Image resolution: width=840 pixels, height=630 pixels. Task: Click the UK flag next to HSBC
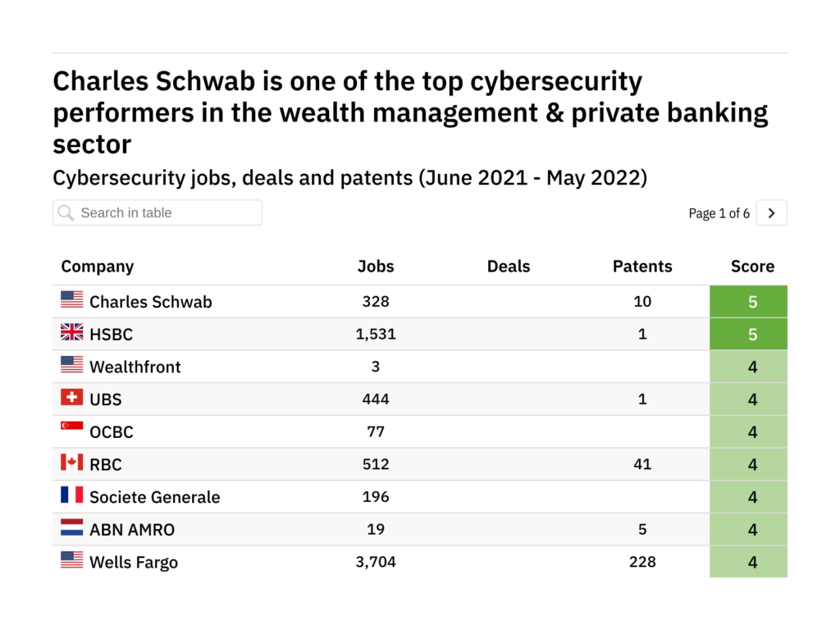[72, 333]
